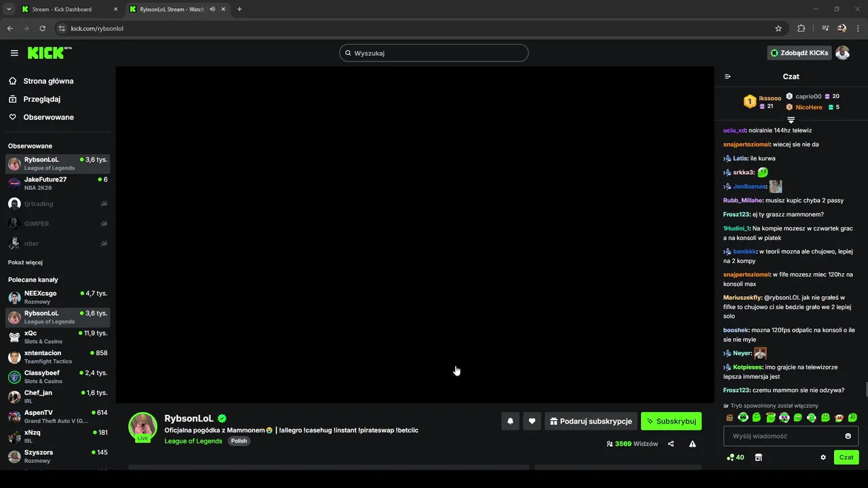Screen dimensions: 868x488
Task: Click chat username Rubb_Millahe
Action: coord(743,201)
